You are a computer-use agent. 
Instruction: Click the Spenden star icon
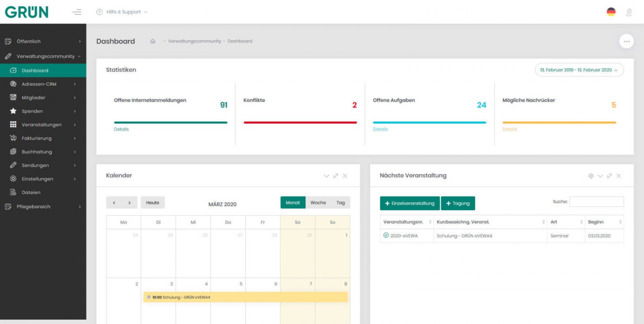point(13,111)
